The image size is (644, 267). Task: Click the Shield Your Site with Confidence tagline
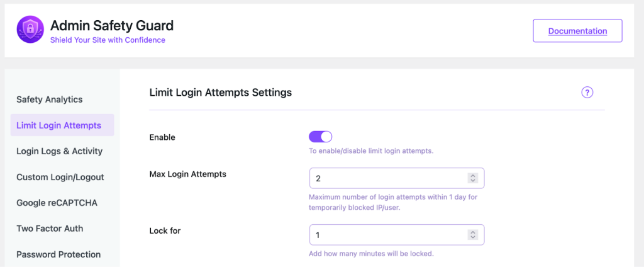coord(108,40)
